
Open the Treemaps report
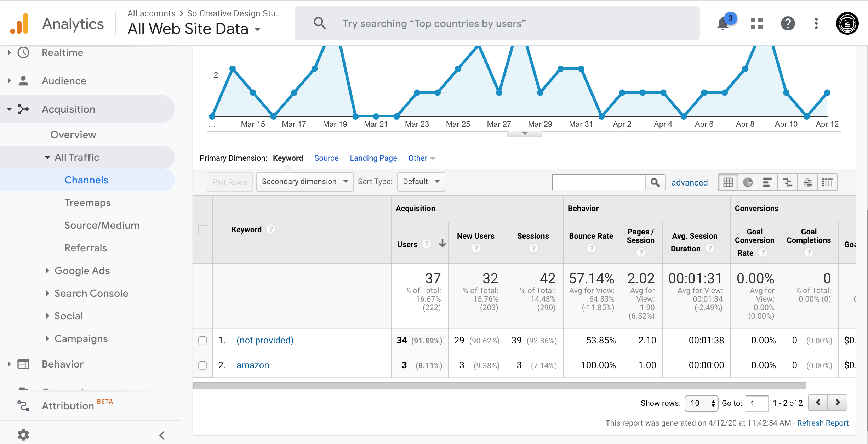pos(87,203)
